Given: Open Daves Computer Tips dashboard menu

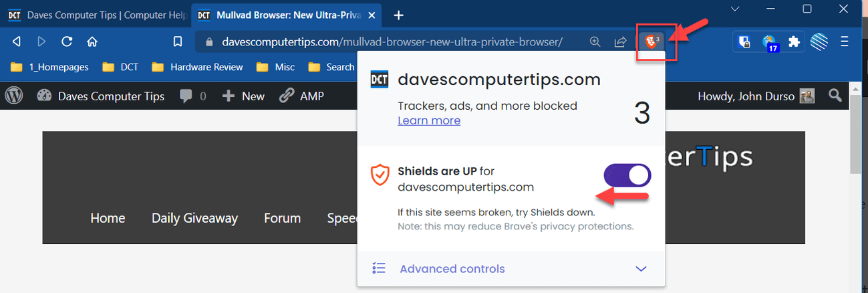Looking at the screenshot, I should [101, 96].
